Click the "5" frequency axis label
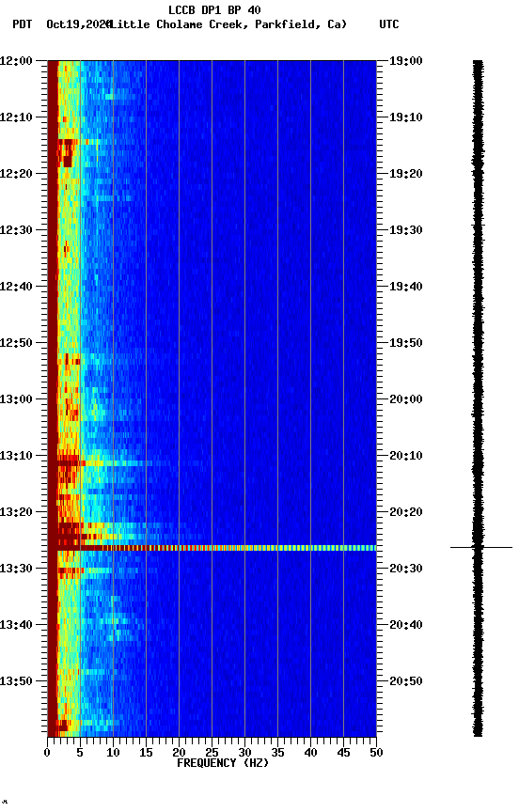519x812 pixels. tap(80, 753)
